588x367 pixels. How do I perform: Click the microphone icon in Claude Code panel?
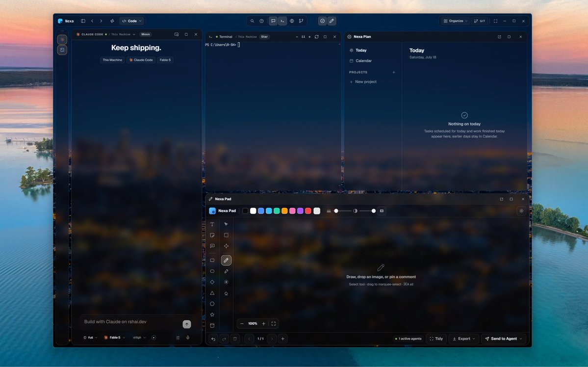[188, 338]
